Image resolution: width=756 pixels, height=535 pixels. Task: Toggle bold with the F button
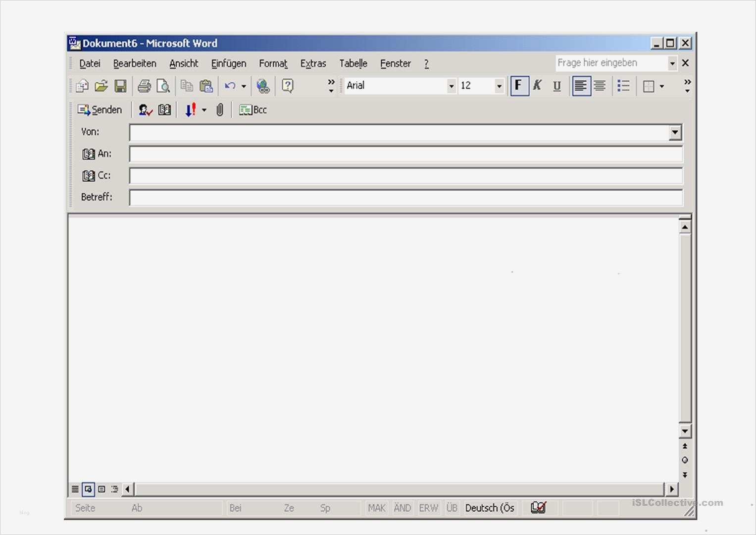518,85
